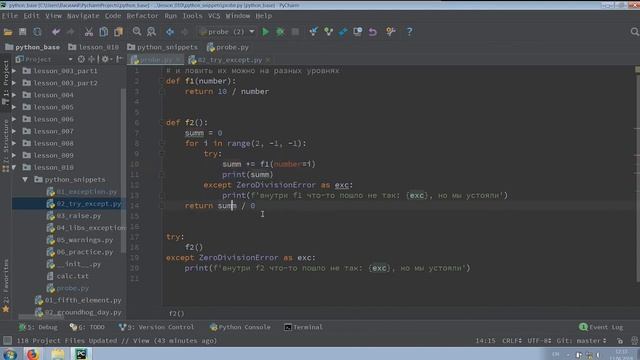
Task: Select 03_raise.py in the project tree
Action: pos(79,216)
